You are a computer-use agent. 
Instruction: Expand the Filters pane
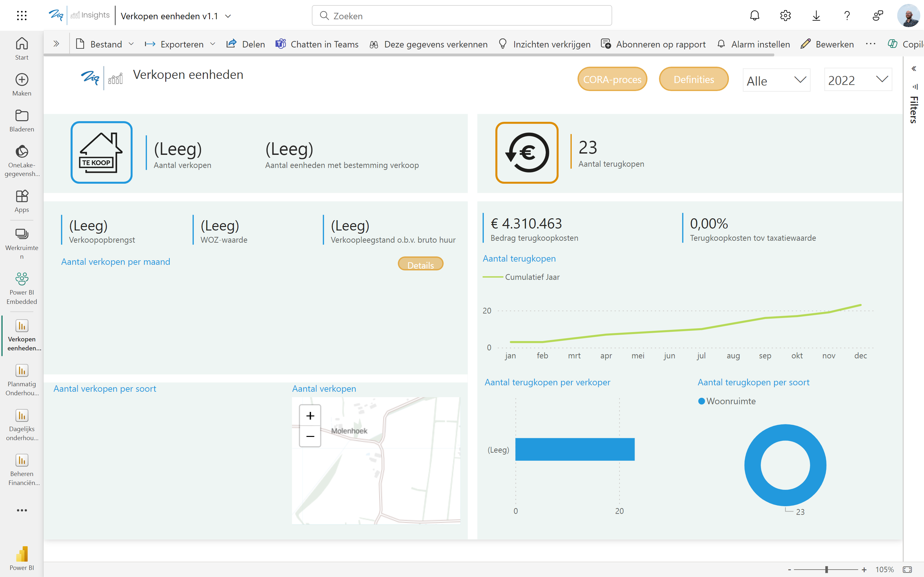click(x=914, y=69)
